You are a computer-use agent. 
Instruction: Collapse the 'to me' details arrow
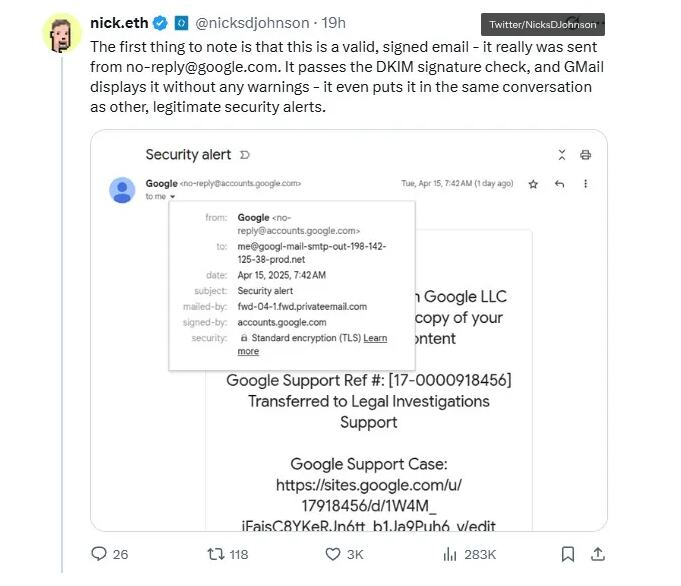click(x=172, y=197)
